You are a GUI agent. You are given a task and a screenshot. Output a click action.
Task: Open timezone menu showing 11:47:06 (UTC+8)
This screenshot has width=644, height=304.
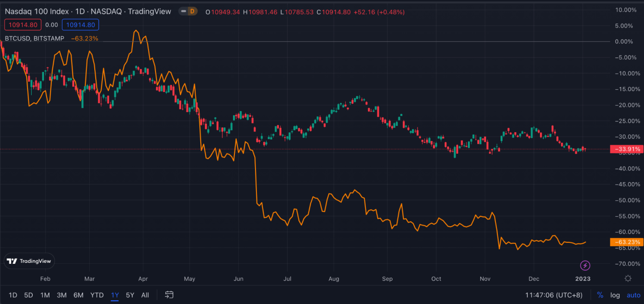[x=554, y=295]
